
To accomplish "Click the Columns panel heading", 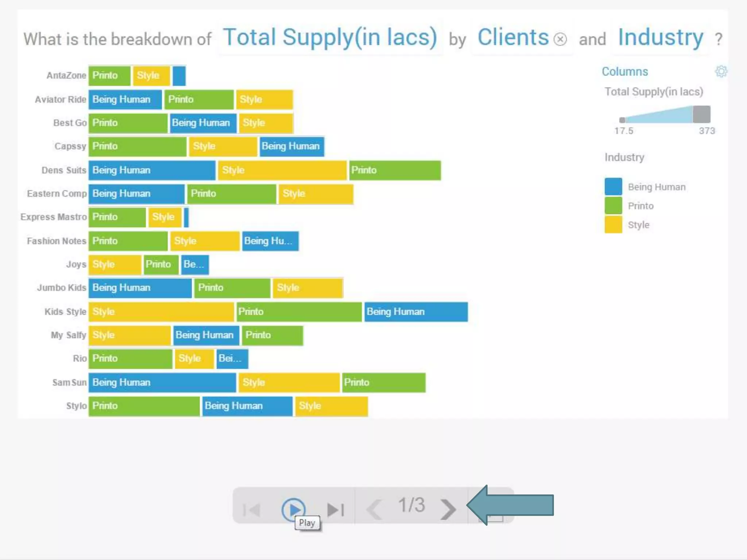I will tap(625, 71).
